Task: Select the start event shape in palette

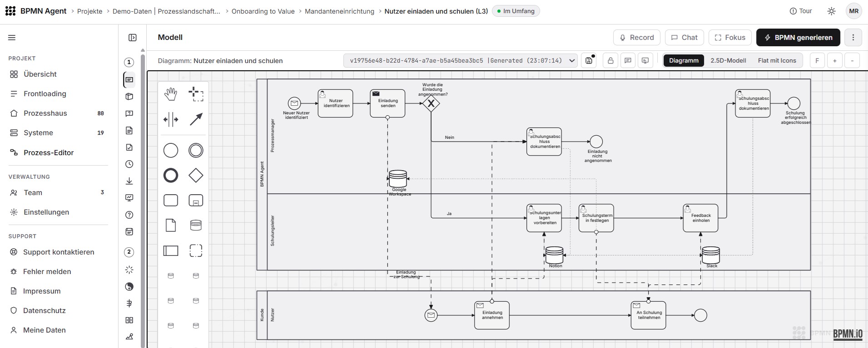Action: coord(171,150)
